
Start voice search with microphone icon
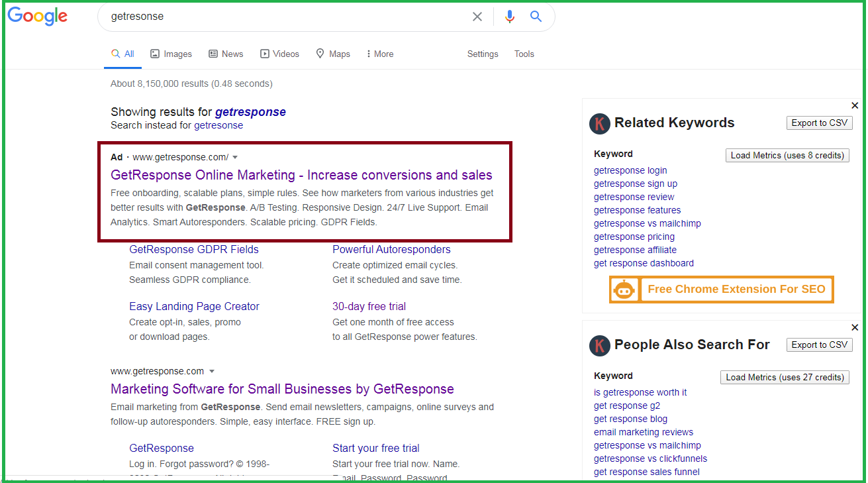click(509, 17)
